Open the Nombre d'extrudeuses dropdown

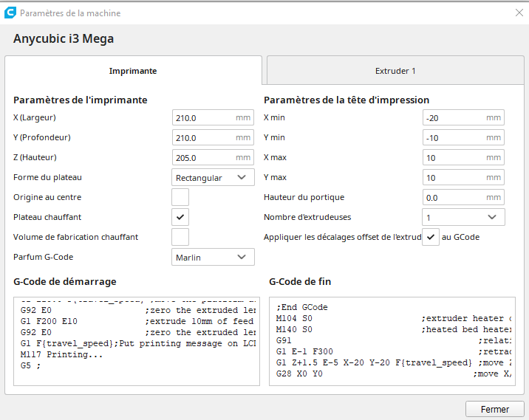[463, 217]
